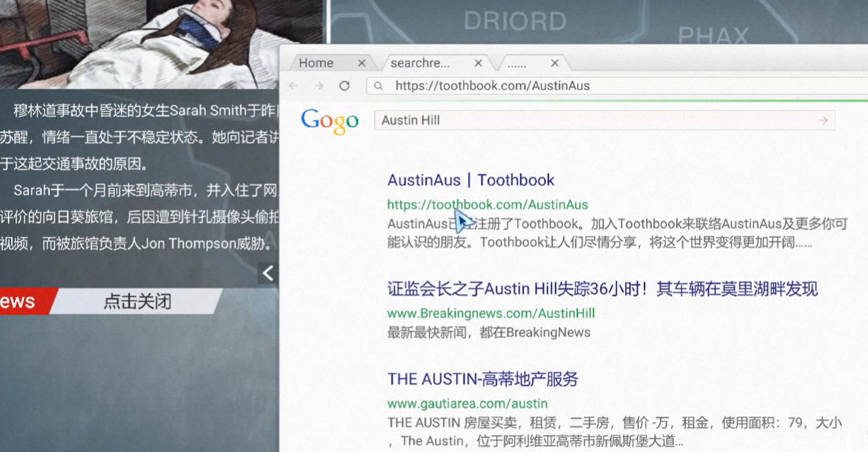Viewport: 868px width, 452px height.
Task: Collapse news panel with left chevron
Action: (268, 273)
